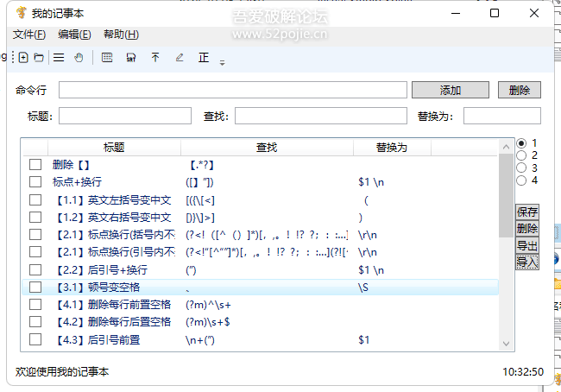Screen dimensions: 561x392
Task: Click the 添加 button
Action: [451, 90]
